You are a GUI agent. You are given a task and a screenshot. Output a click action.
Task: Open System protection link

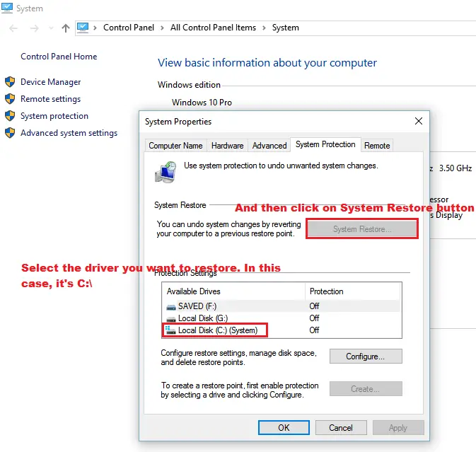coord(54,116)
